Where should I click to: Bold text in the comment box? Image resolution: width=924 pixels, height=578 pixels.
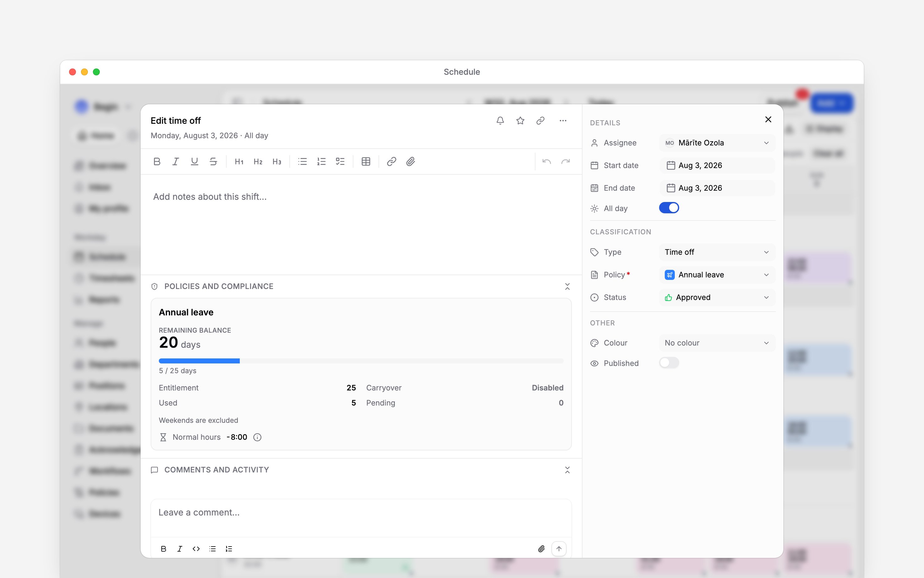coord(164,549)
